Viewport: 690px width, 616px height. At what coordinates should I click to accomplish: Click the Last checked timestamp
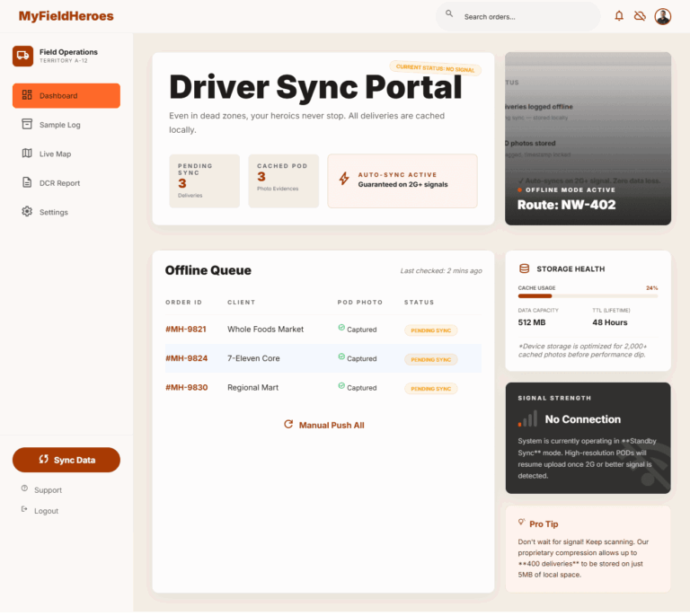(x=441, y=271)
